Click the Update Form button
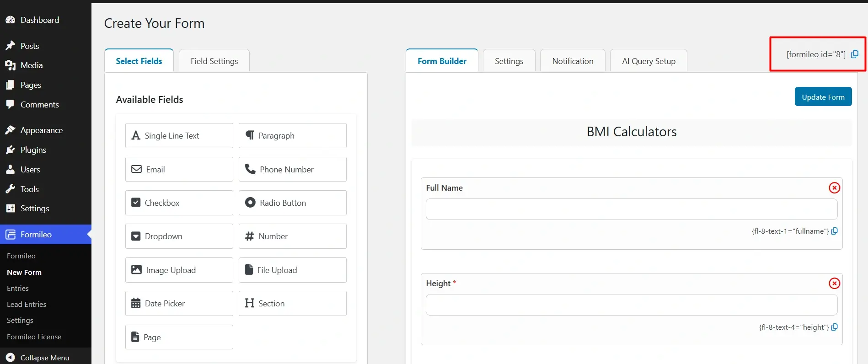The image size is (868, 364). coord(823,97)
